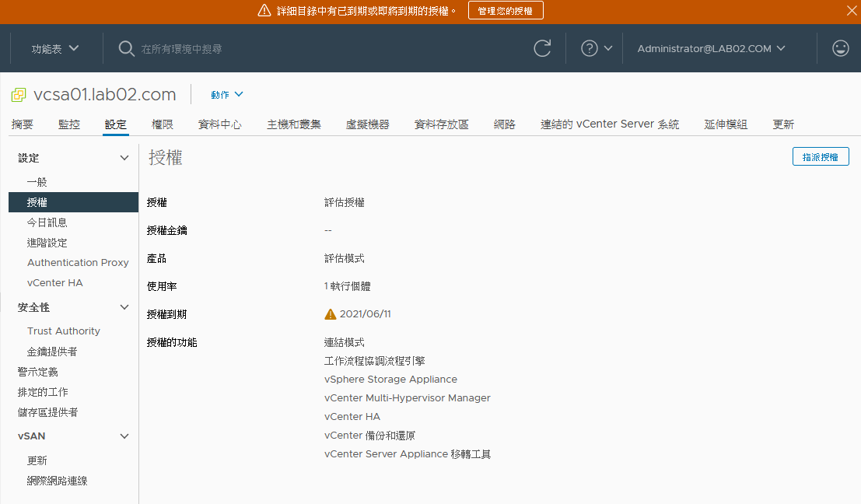
Task: Click the 評估授權 license value
Action: (x=345, y=202)
